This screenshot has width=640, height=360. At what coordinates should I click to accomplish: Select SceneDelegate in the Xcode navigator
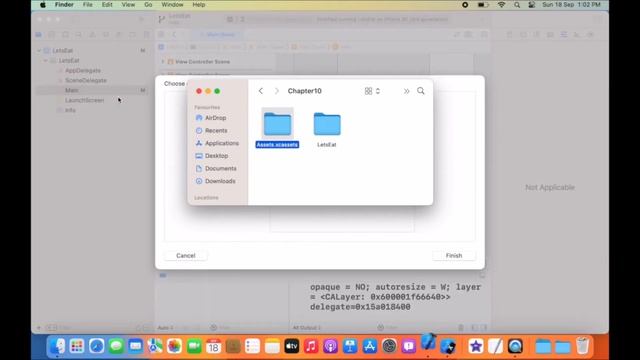pyautogui.click(x=86, y=80)
